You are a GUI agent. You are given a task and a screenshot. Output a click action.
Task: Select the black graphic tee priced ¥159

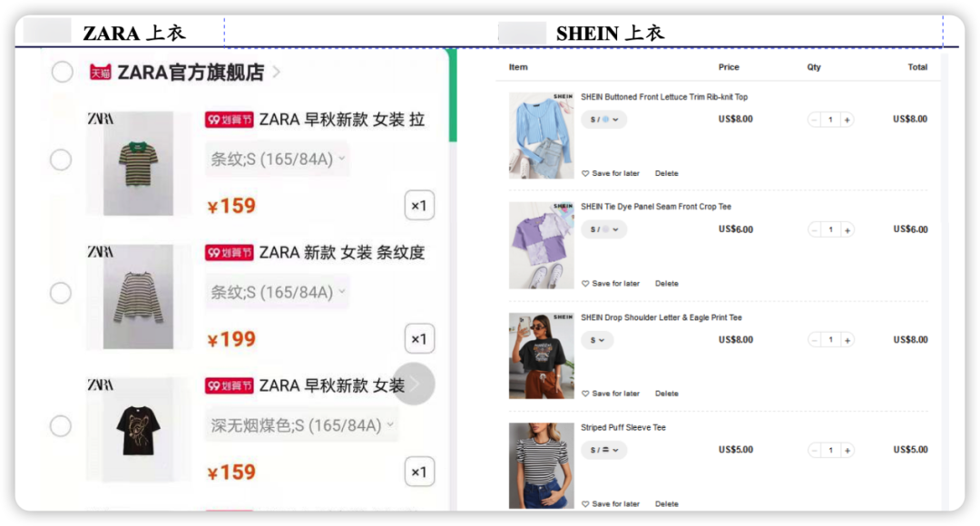(61, 426)
